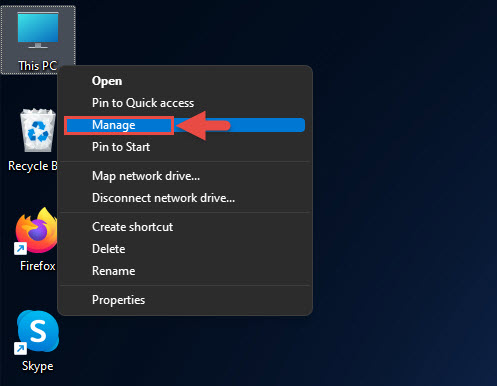Viewport: 497px width, 386px height.
Task: Click the This PC label text
Action: click(37, 66)
